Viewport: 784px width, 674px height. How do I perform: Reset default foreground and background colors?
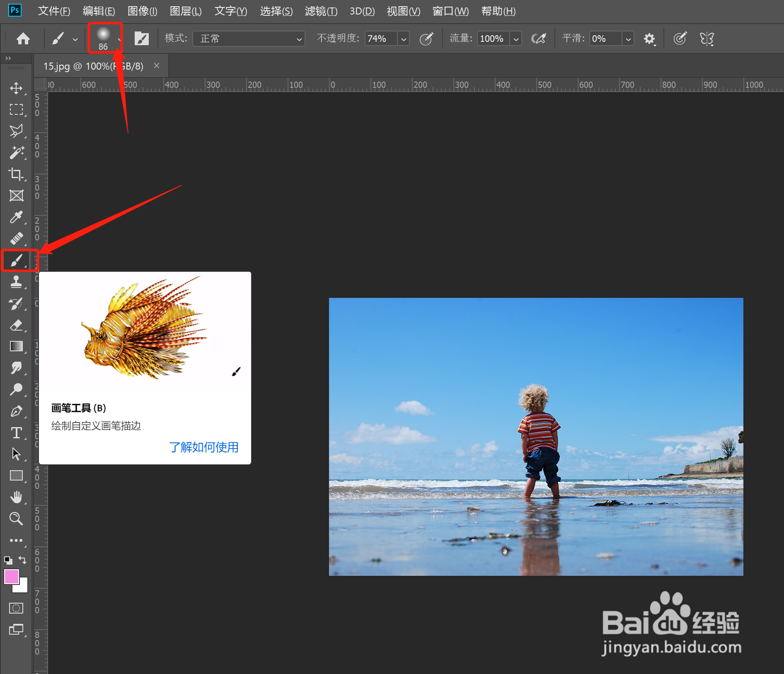[x=8, y=560]
